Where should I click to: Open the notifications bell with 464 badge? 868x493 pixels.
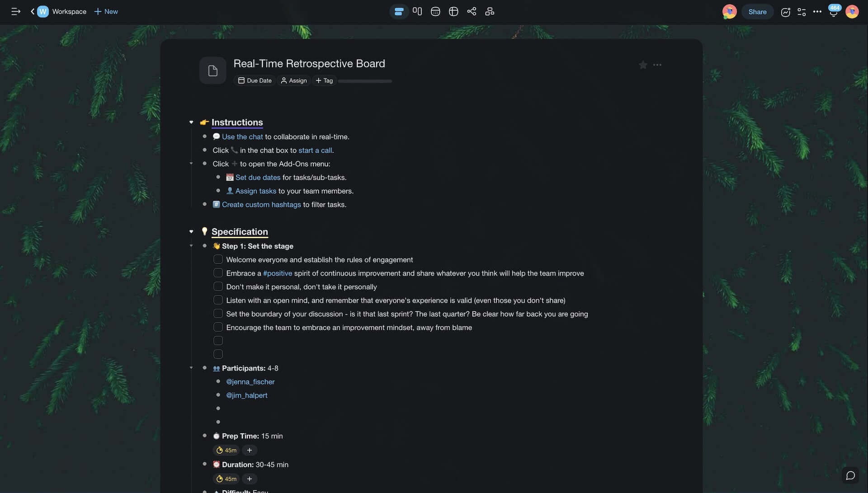point(834,12)
